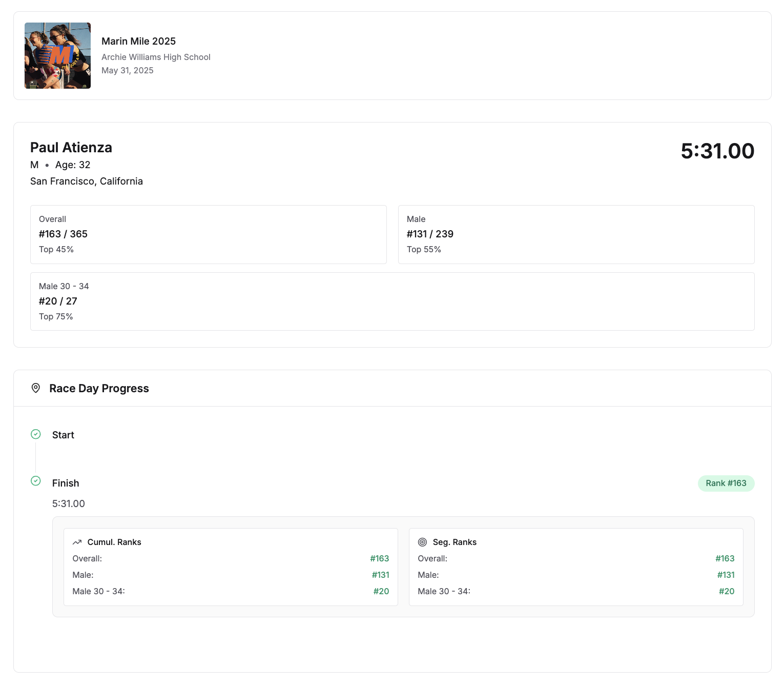
Task: Click the Marin Mile race thumbnail image
Action: (x=57, y=55)
